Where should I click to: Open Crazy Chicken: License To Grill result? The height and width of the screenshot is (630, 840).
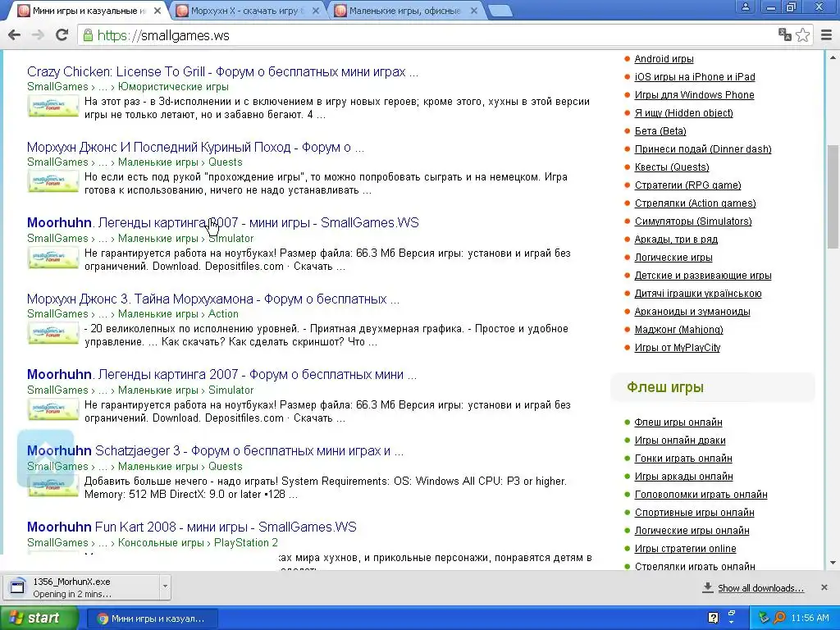[x=222, y=72]
